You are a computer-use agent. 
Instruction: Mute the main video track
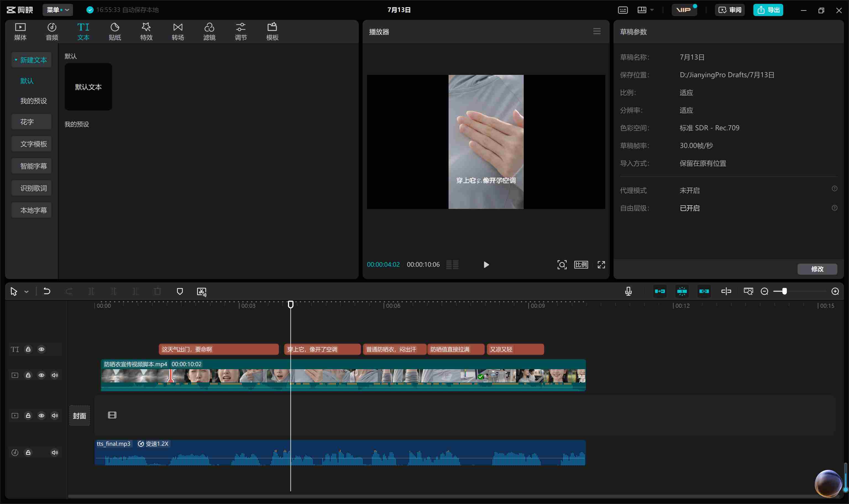pos(55,375)
